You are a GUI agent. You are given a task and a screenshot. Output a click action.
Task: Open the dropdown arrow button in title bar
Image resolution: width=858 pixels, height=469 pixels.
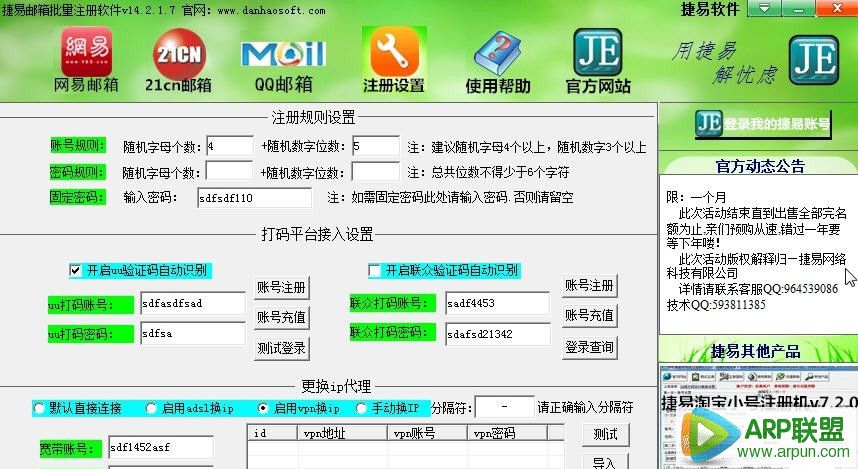point(763,8)
